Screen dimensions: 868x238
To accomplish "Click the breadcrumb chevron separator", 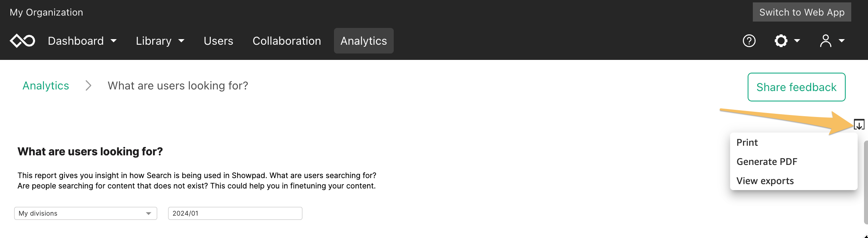I will click(x=88, y=86).
